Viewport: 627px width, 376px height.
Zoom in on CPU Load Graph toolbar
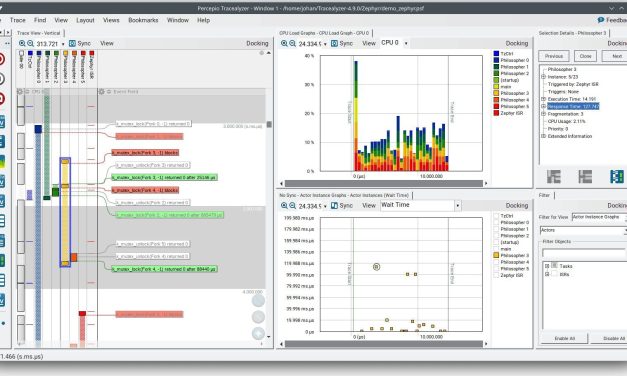284,43
